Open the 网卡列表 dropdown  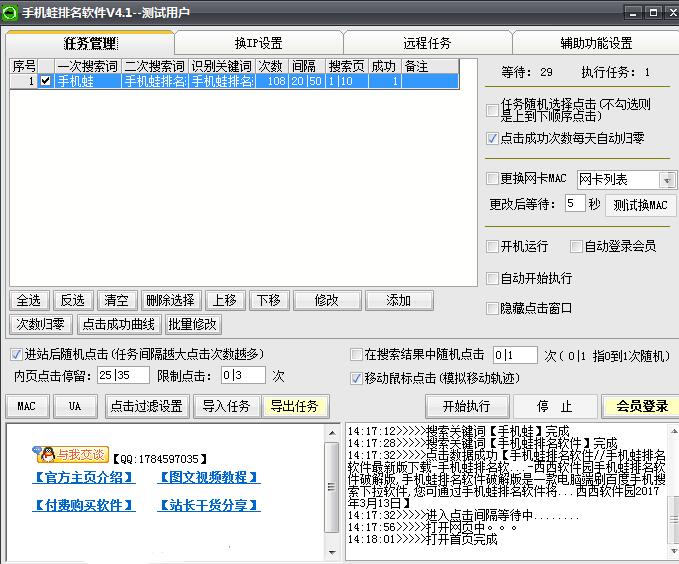point(667,180)
